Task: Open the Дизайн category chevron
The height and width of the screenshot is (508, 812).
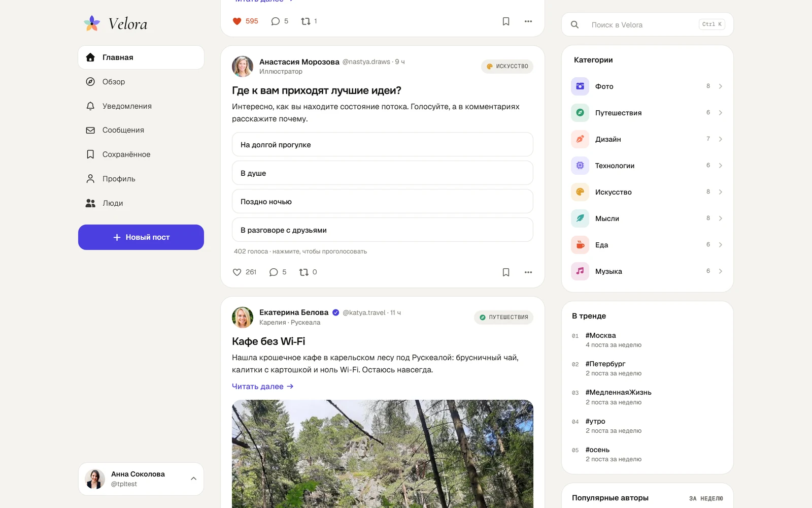Action: coord(720,139)
